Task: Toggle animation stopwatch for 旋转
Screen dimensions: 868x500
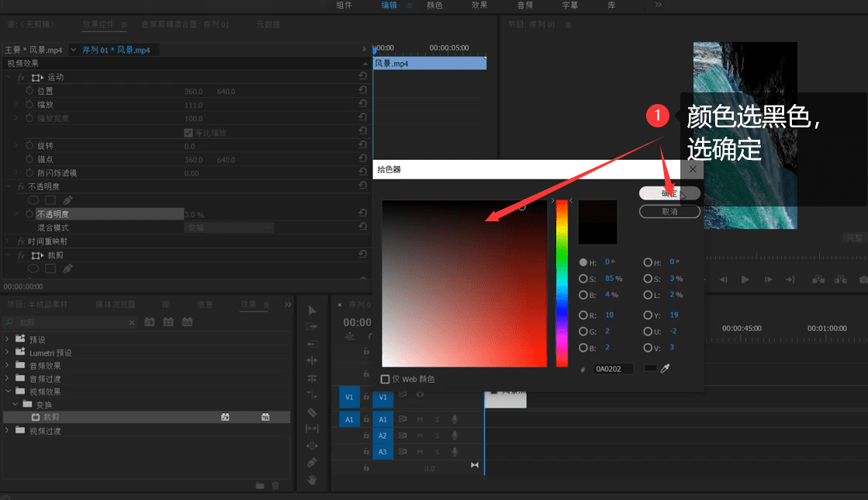Action: pyautogui.click(x=29, y=145)
